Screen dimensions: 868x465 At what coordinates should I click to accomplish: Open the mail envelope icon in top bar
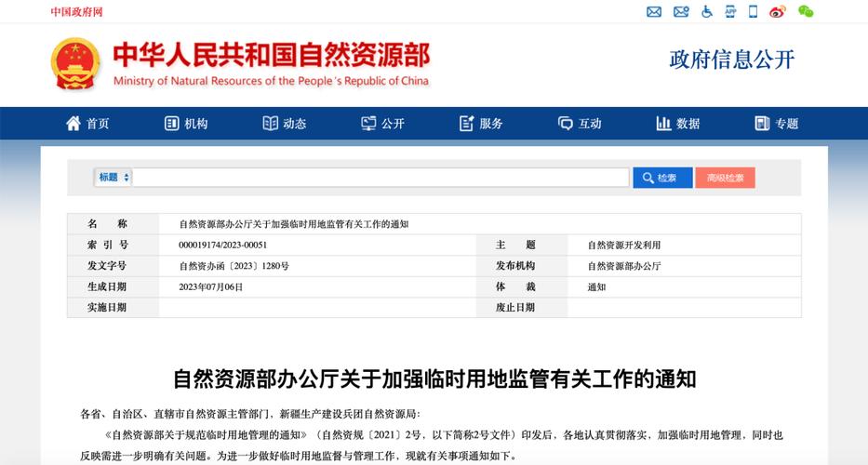tap(654, 11)
